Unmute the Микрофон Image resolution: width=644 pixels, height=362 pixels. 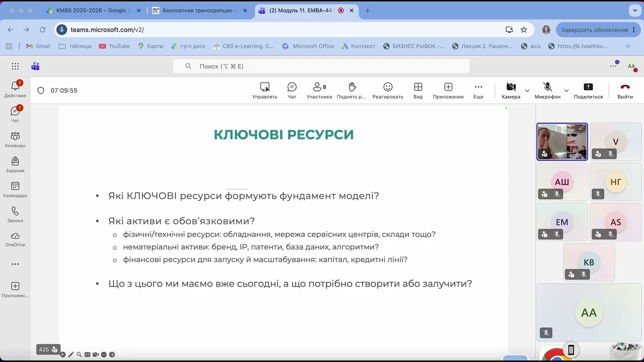547,90
